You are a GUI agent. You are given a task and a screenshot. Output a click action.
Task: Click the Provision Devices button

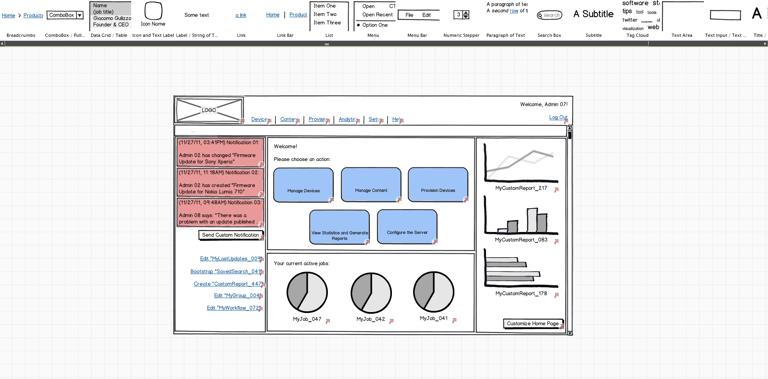pos(438,185)
